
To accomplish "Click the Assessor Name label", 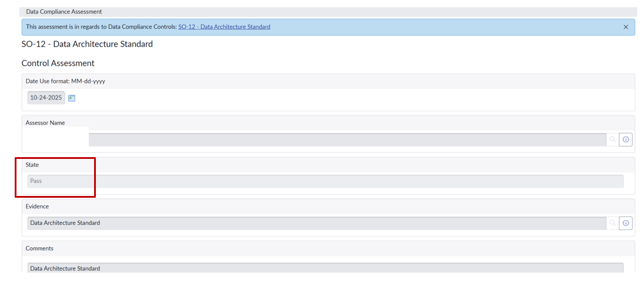I will [45, 123].
